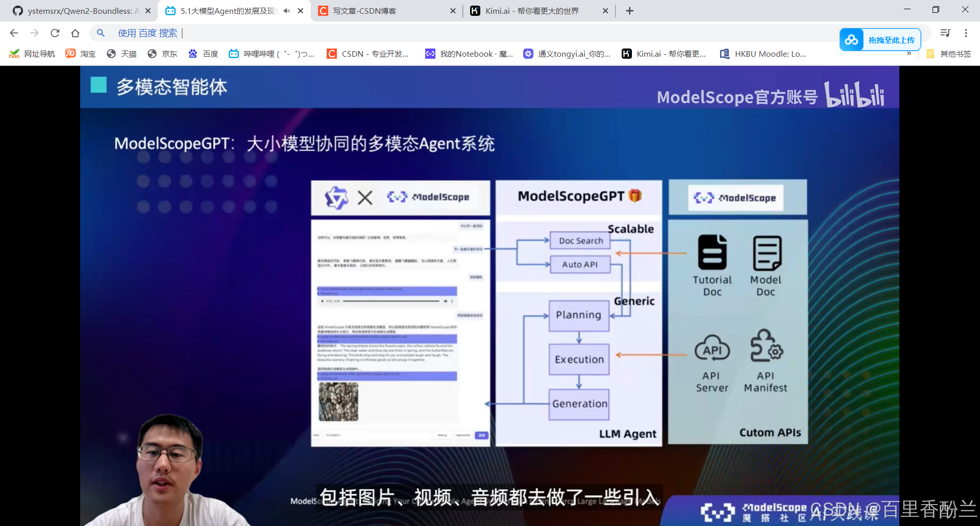
Task: Click the Auto API box in the slide
Action: (580, 265)
